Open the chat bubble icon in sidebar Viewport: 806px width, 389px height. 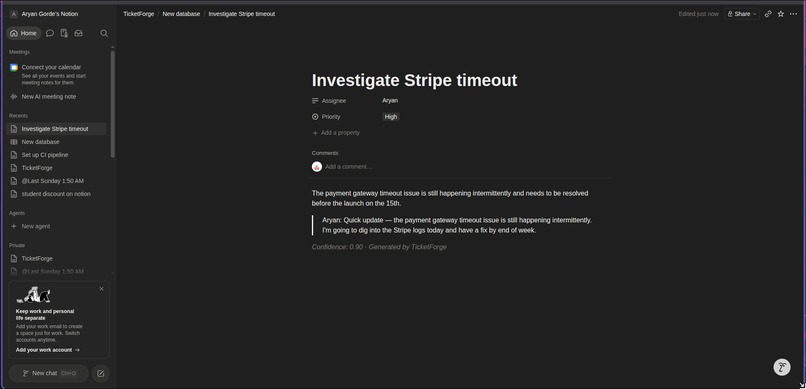(50, 33)
